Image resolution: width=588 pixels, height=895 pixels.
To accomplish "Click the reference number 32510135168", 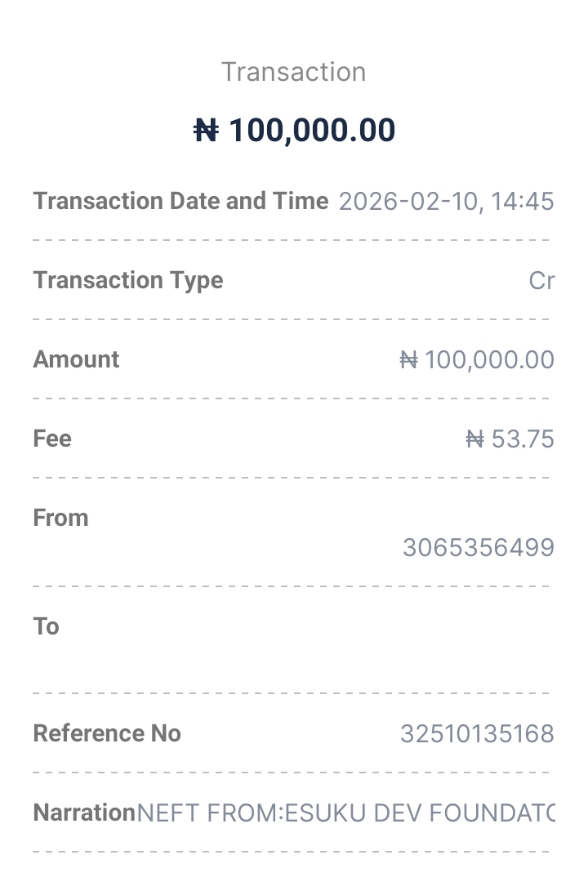I will point(477,734).
